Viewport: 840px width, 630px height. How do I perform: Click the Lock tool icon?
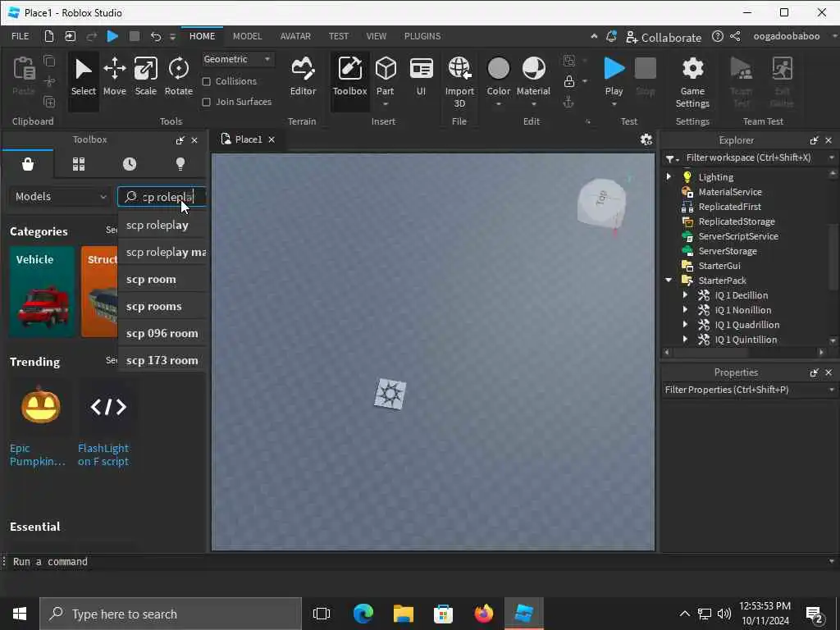click(569, 81)
